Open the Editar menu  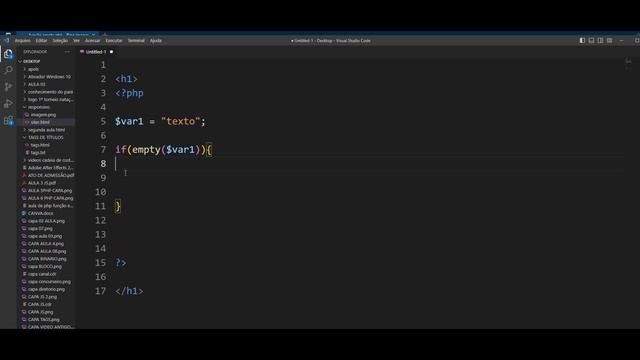41,40
